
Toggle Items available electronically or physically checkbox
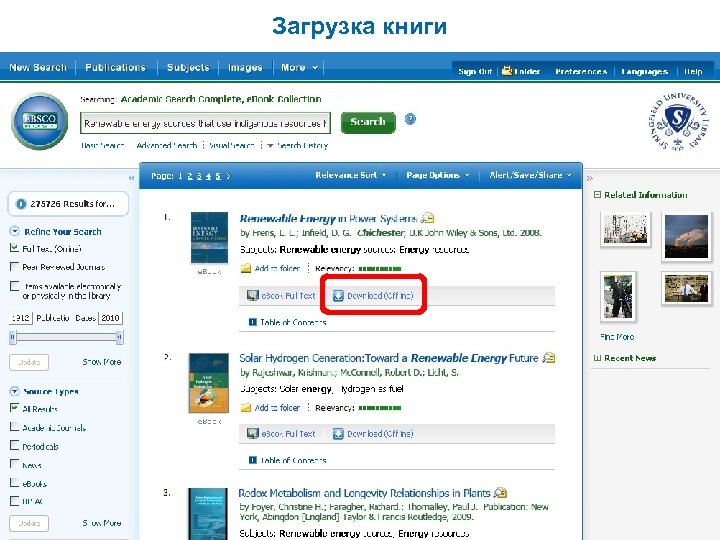click(14, 286)
